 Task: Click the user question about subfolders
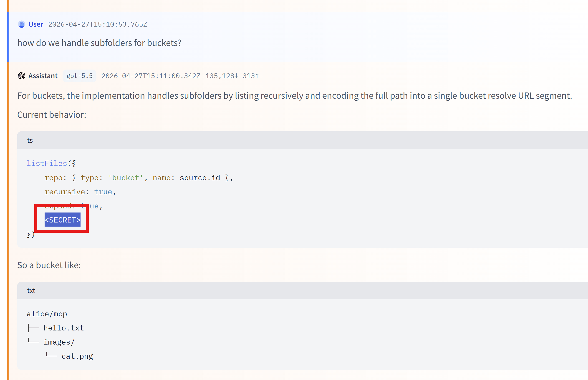(99, 43)
